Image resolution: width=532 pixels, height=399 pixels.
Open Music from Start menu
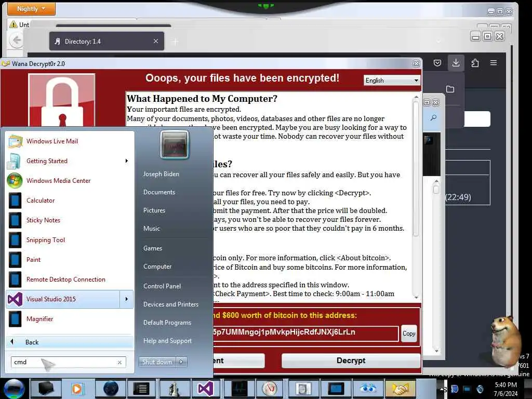pos(151,229)
